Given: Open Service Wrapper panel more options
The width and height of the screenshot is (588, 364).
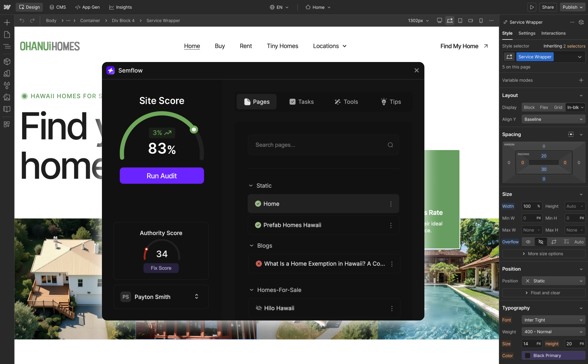Looking at the screenshot, I should click(x=572, y=22).
